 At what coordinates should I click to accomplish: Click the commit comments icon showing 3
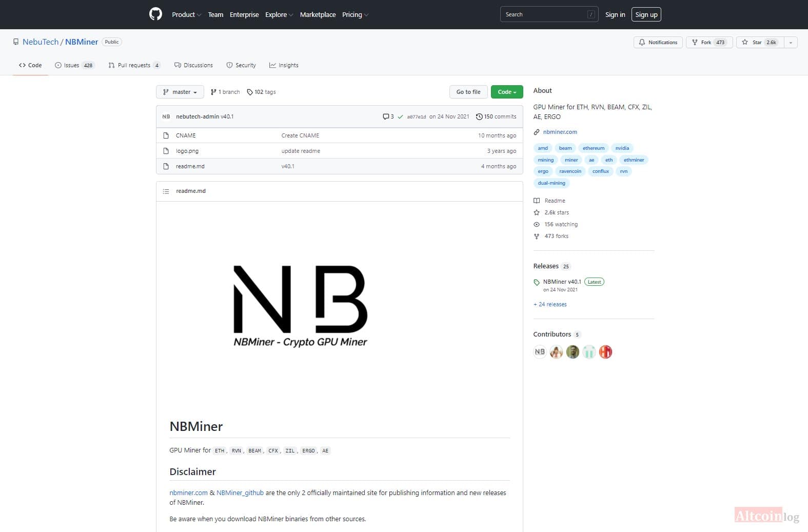(388, 117)
